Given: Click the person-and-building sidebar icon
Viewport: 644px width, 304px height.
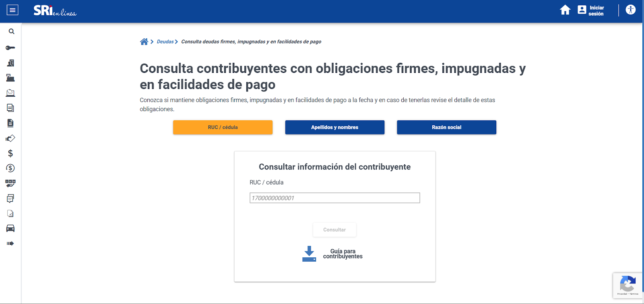Looking at the screenshot, I should [10, 63].
